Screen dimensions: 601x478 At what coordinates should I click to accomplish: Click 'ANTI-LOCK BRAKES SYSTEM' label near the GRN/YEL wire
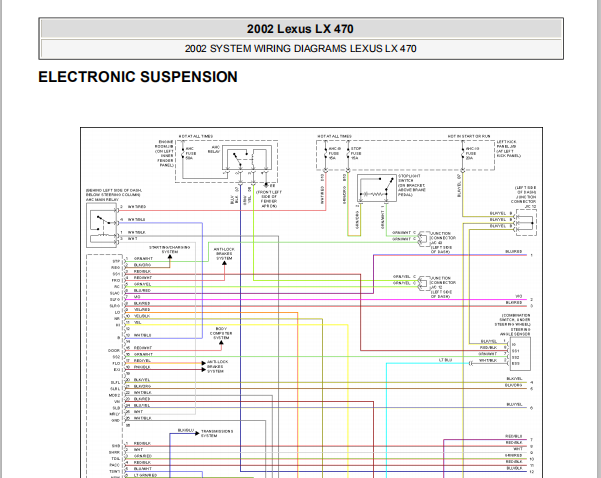[x=224, y=254]
